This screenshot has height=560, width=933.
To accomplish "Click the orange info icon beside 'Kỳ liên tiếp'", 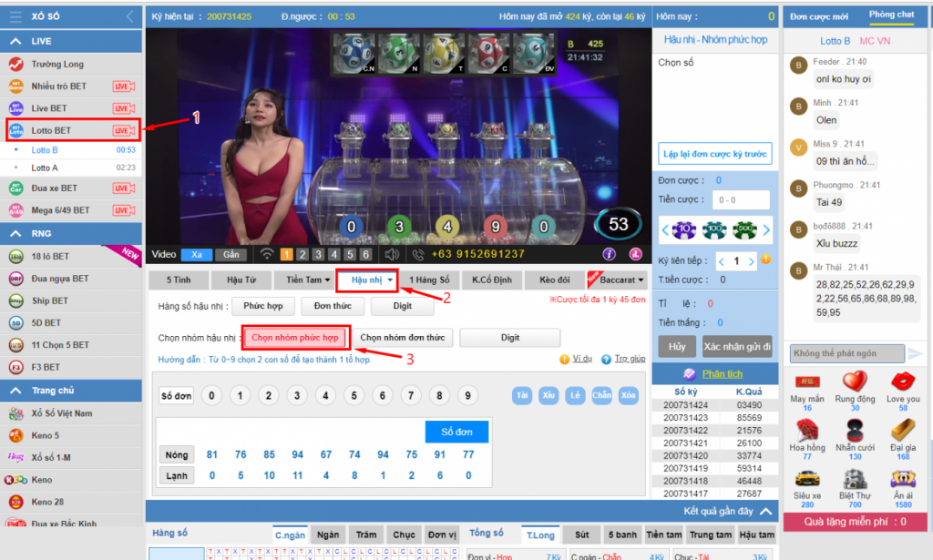I will click(765, 260).
